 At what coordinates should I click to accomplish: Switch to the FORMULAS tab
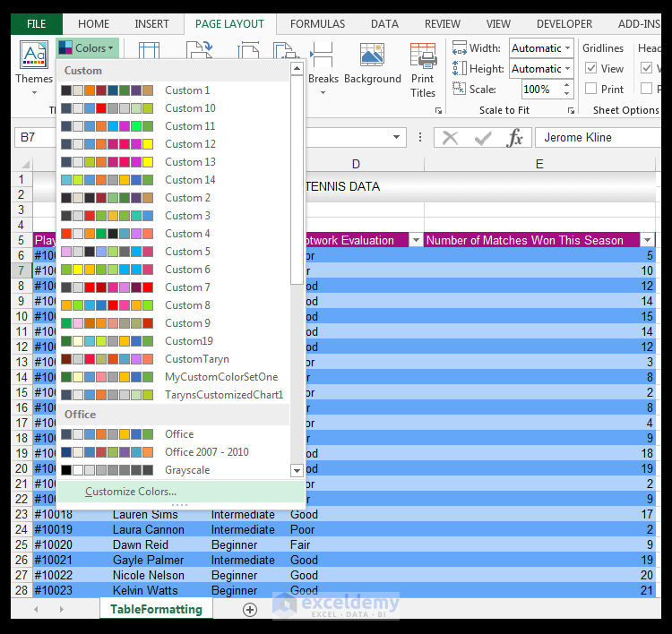coord(317,24)
